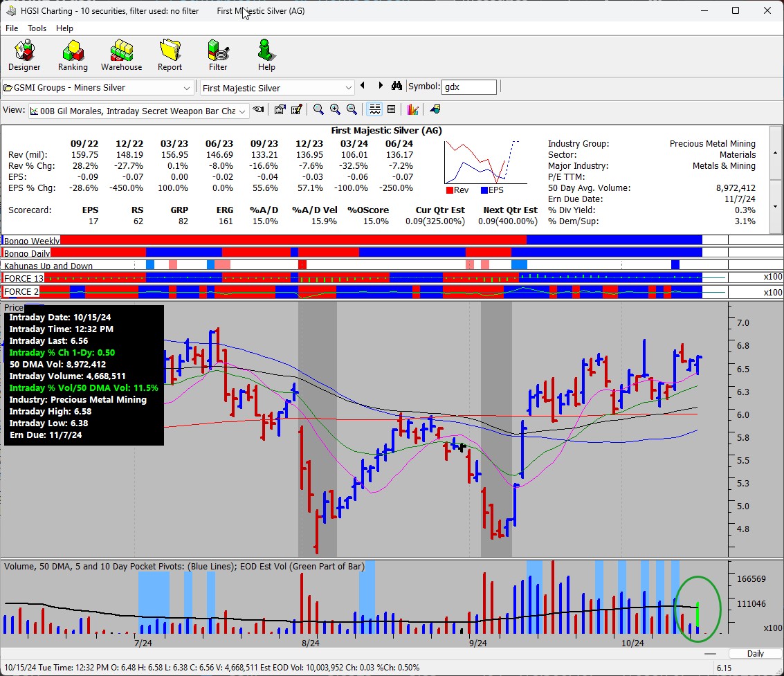Click the edit chart pencil icon
This screenshot has height=676, width=784.
click(296, 109)
